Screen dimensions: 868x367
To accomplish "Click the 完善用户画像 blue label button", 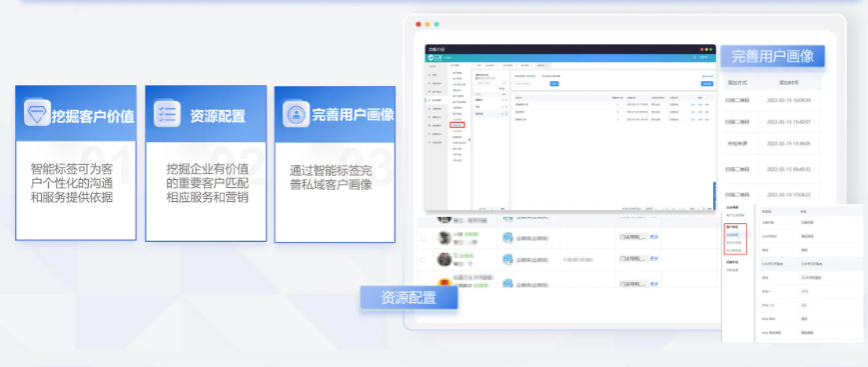I will [772, 57].
